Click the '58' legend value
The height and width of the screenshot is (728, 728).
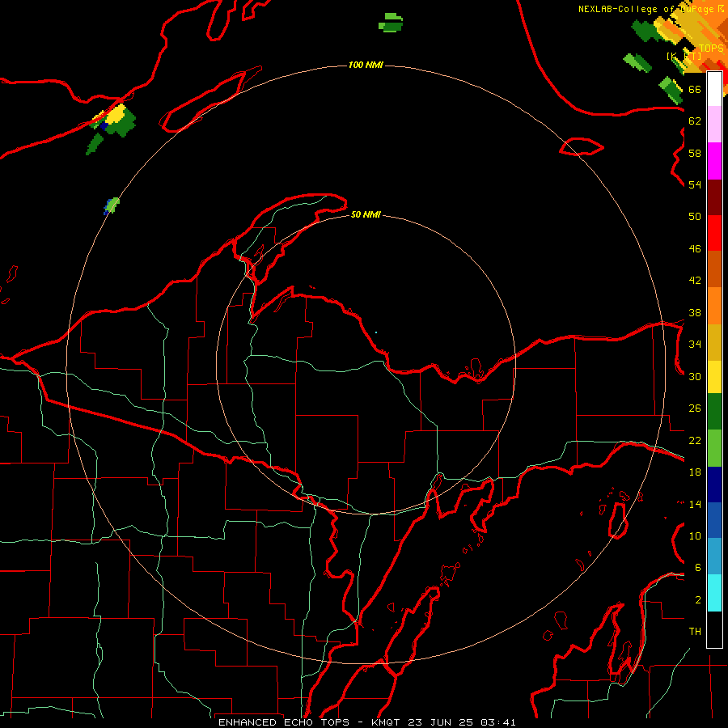(x=695, y=153)
